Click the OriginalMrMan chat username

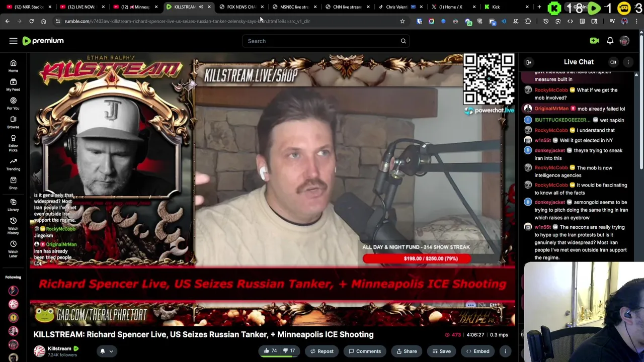tap(551, 109)
